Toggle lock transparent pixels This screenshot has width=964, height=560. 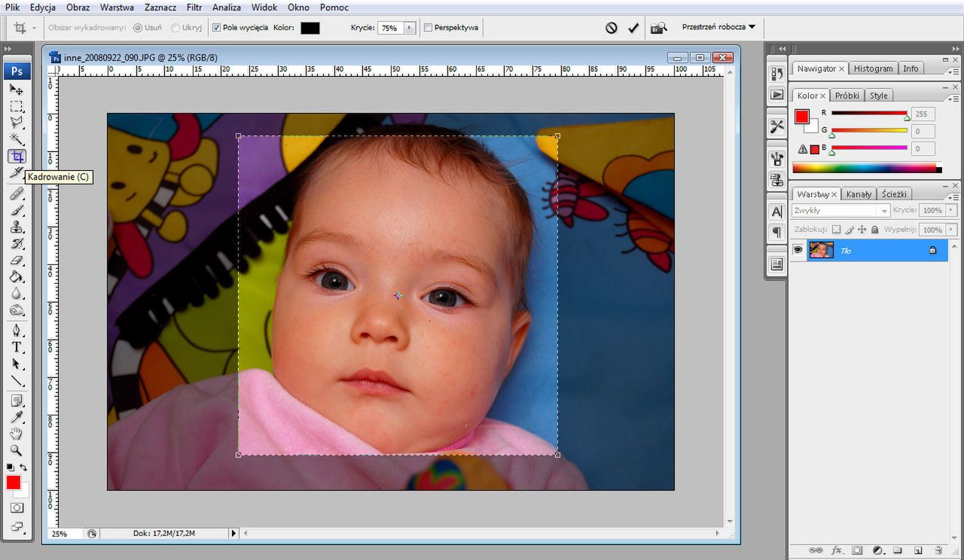tap(836, 230)
